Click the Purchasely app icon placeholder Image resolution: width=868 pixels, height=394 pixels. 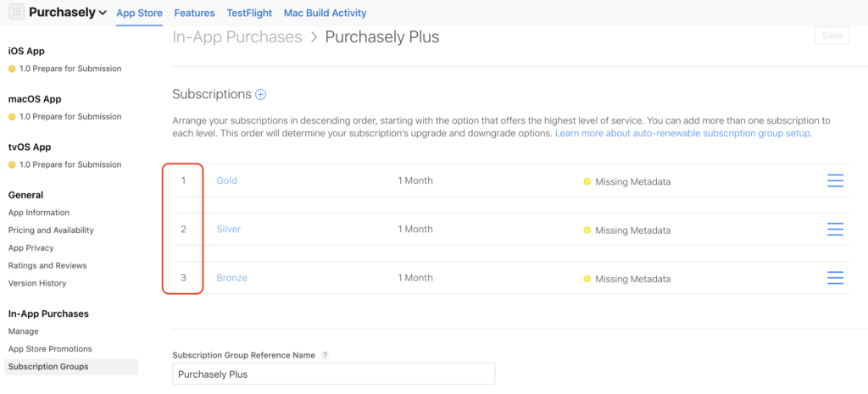point(17,12)
